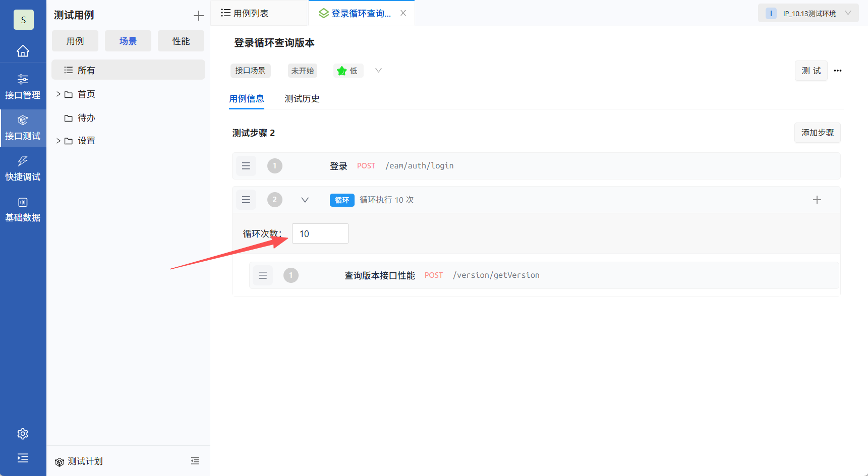Open the 接口管理 sidebar section
This screenshot has width=868, height=476.
[x=23, y=86]
